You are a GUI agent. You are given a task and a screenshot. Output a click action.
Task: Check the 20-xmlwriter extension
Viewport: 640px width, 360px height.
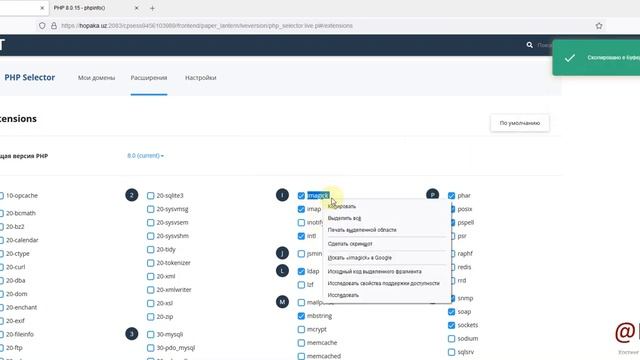click(151, 290)
